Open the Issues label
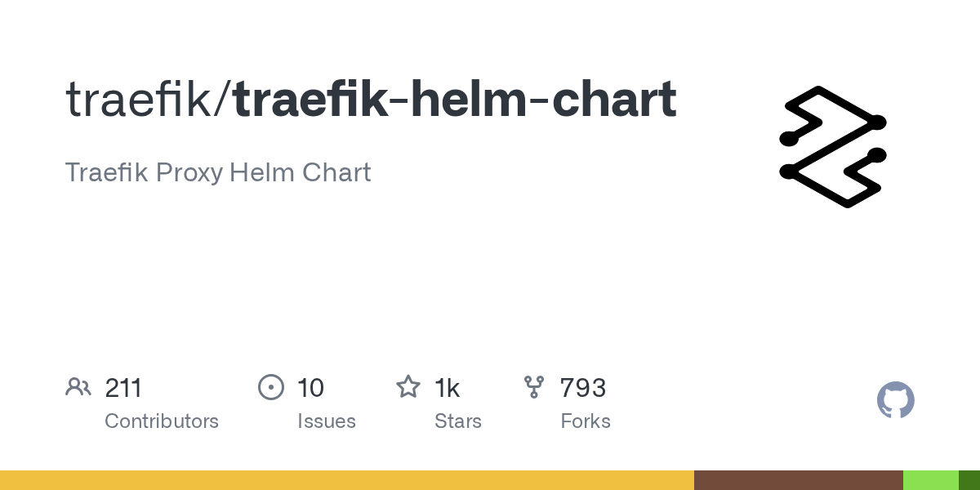Viewport: 980px width, 490px height. [327, 421]
